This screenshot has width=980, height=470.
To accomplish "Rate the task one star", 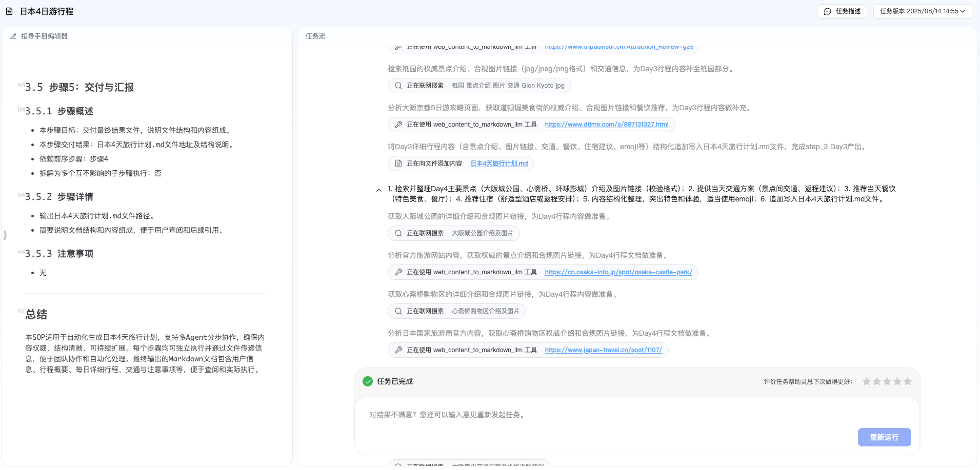I will [x=867, y=381].
